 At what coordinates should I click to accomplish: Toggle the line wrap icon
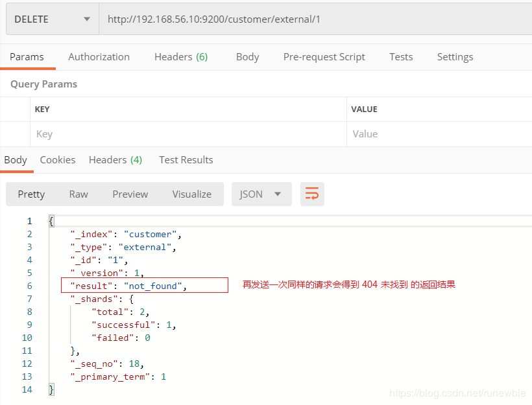tap(312, 194)
